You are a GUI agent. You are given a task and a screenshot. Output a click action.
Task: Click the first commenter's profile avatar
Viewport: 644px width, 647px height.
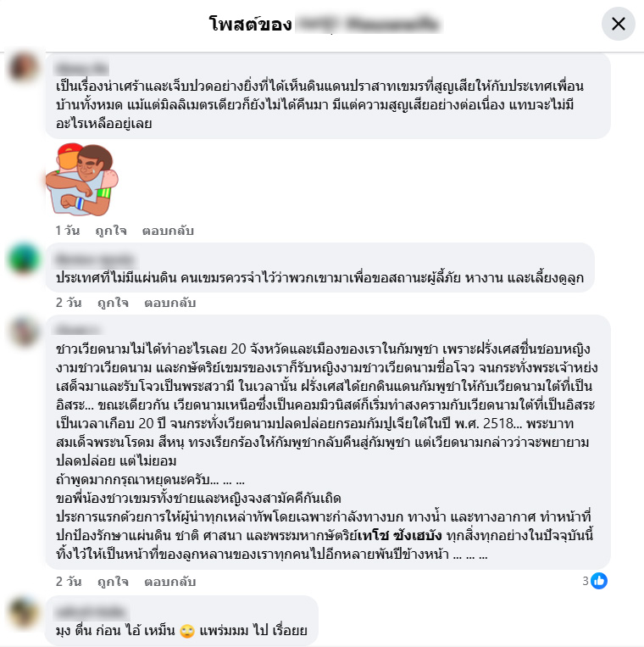point(23,66)
